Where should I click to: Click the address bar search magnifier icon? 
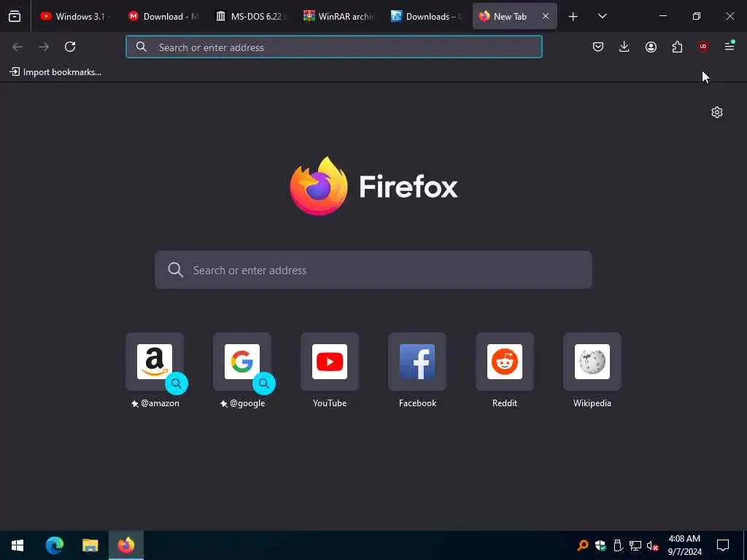(x=141, y=47)
